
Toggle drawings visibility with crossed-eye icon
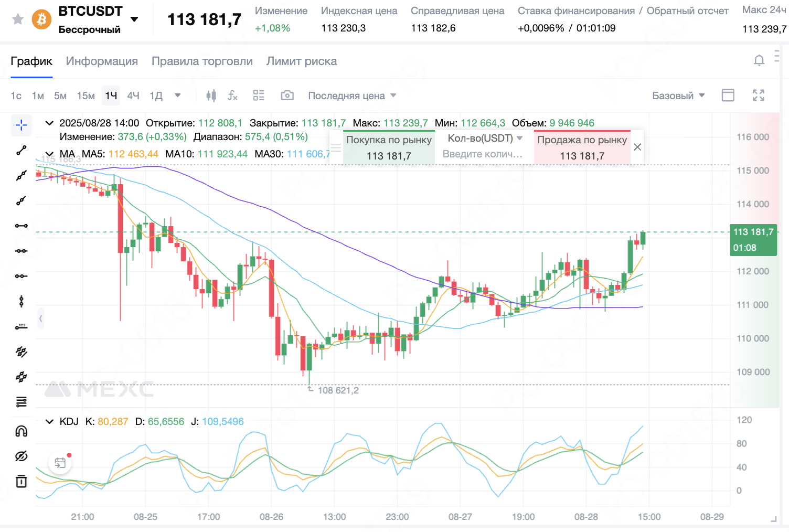[21, 456]
